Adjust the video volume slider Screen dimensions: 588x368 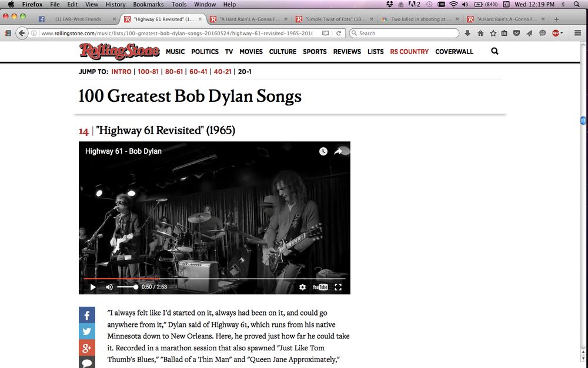pos(128,287)
